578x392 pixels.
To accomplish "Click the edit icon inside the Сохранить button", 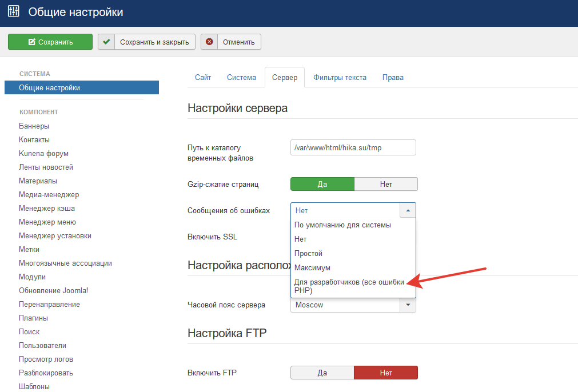I will 31,42.
